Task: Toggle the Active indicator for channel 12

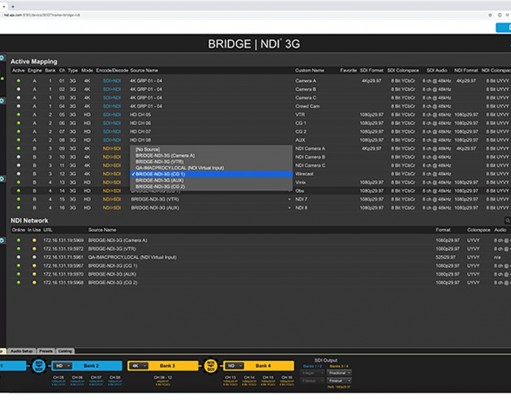Action: pyautogui.click(x=18, y=174)
